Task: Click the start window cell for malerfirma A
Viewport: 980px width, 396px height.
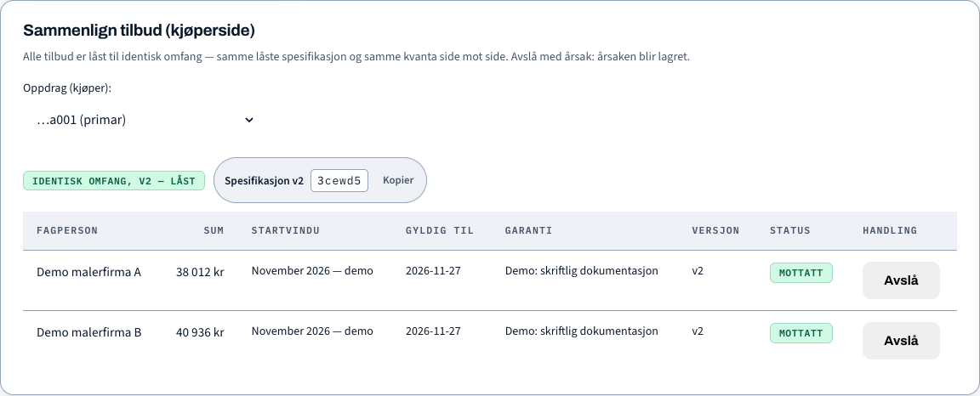Action: (312, 271)
